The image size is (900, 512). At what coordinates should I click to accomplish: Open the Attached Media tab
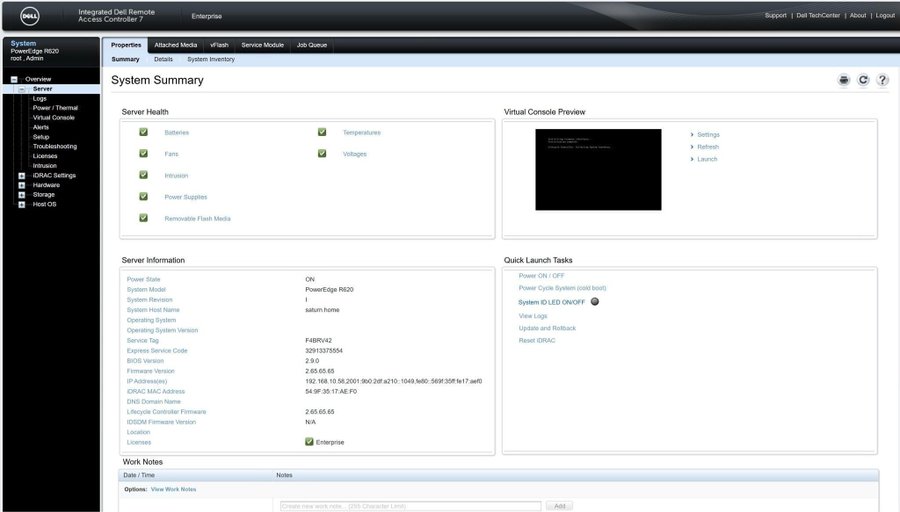[176, 45]
